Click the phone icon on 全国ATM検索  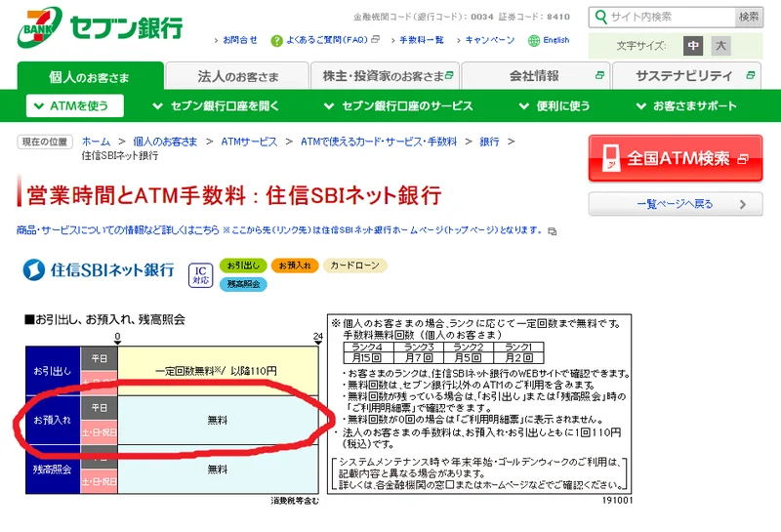(611, 158)
